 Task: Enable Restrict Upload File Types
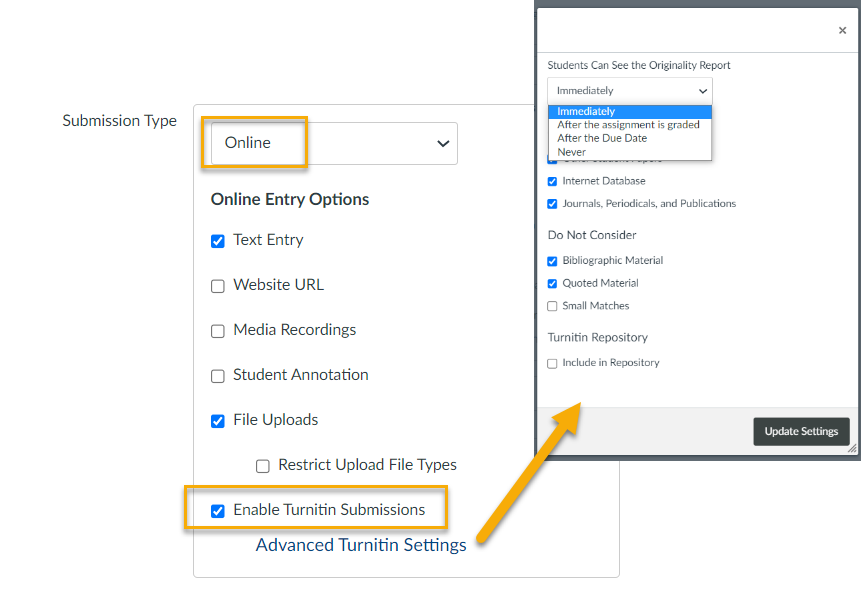(x=262, y=465)
